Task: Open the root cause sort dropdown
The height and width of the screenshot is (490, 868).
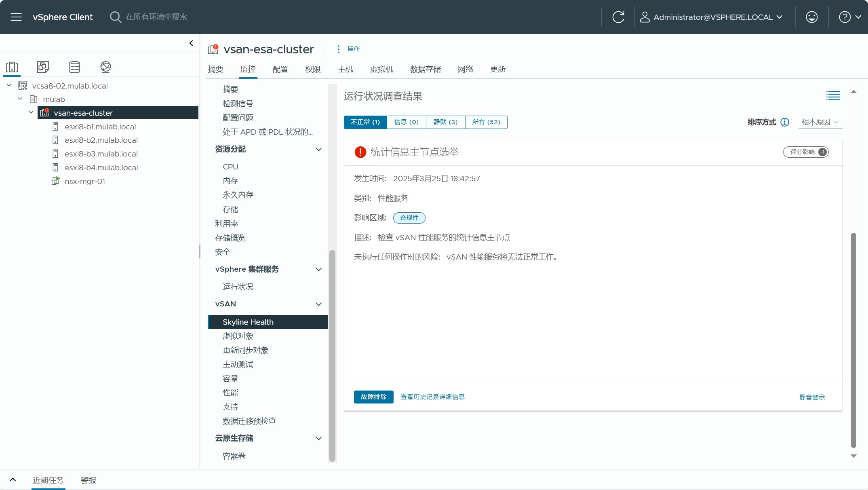Action: (x=820, y=122)
